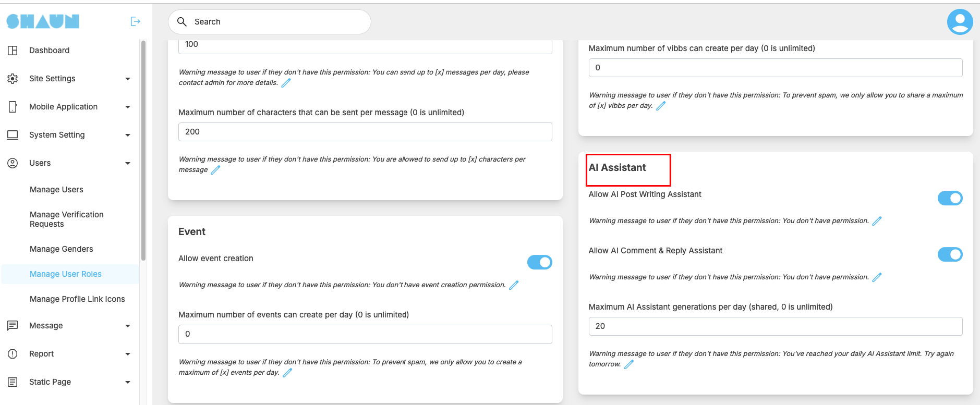Click pencil icon for AI Comment & Reply warning

click(877, 277)
